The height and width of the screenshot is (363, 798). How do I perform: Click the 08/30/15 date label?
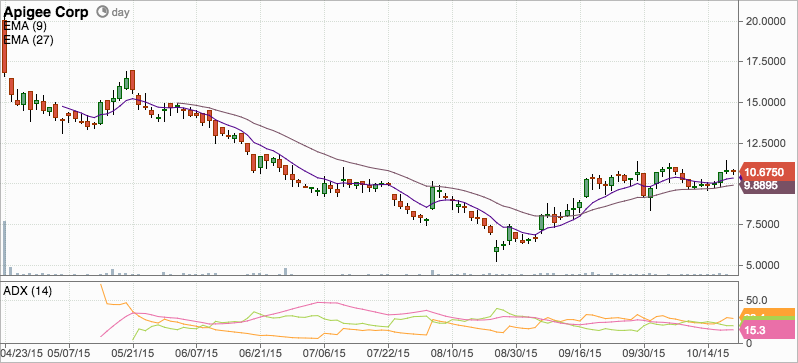pyautogui.click(x=516, y=353)
